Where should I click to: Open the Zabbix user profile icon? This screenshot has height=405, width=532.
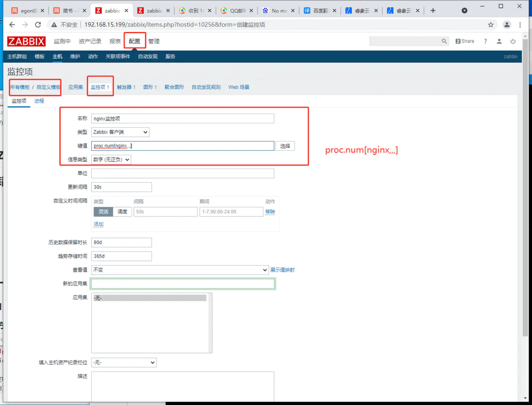click(499, 41)
